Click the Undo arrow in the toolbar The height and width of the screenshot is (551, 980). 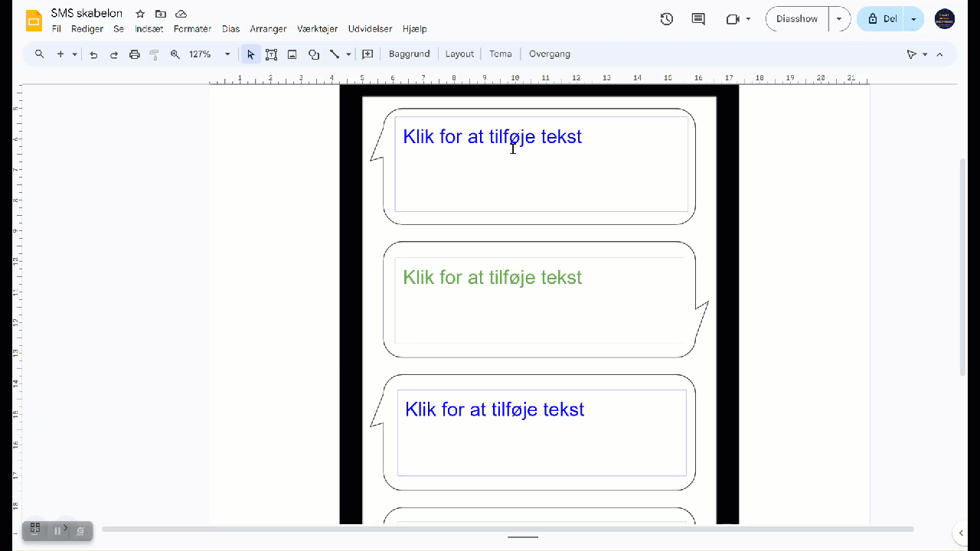[x=93, y=54]
